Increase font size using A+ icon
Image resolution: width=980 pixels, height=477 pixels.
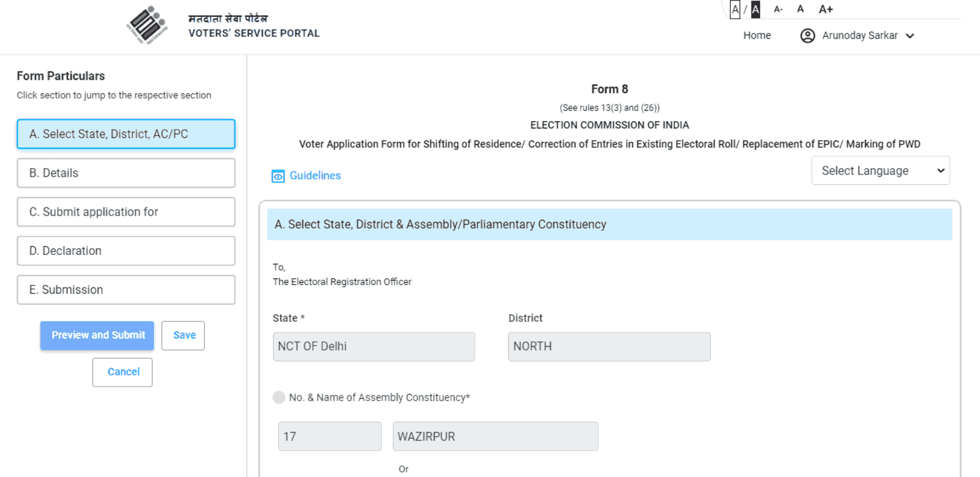click(x=825, y=9)
